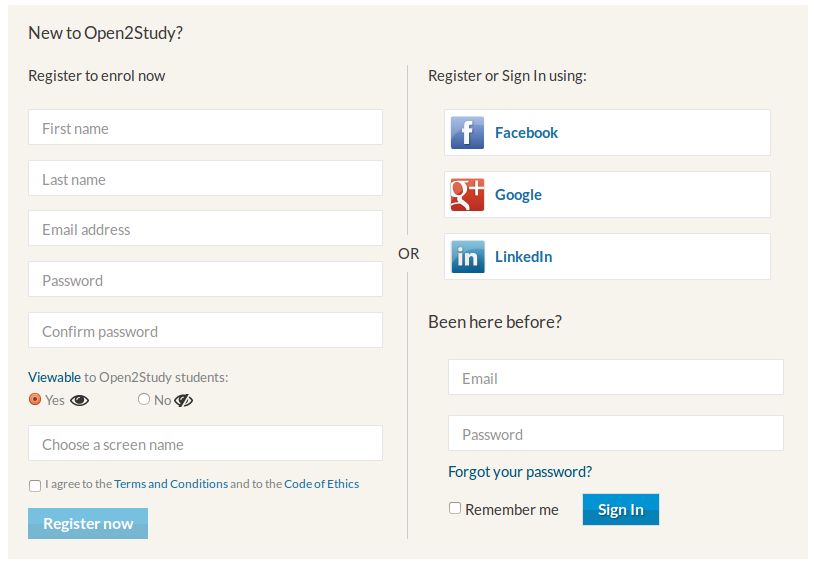
Task: Check the Terms and Conditions agreement box
Action: [35, 486]
